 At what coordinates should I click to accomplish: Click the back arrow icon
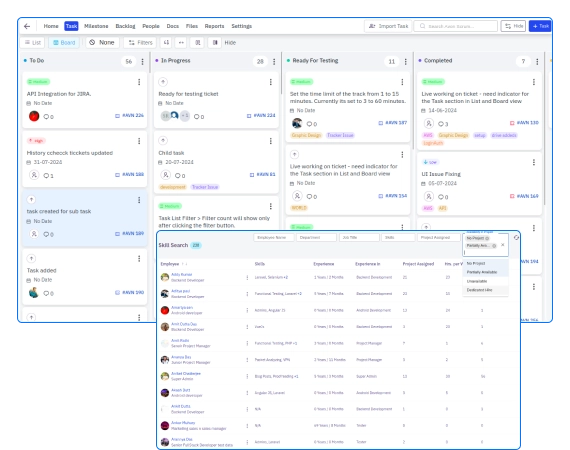[x=27, y=26]
